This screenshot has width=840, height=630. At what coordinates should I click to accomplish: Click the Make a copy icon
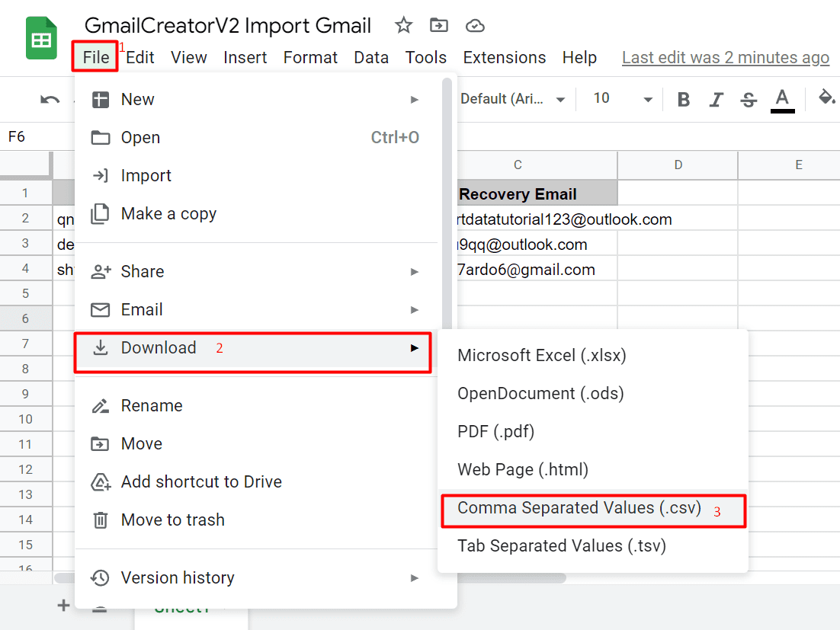tap(100, 213)
